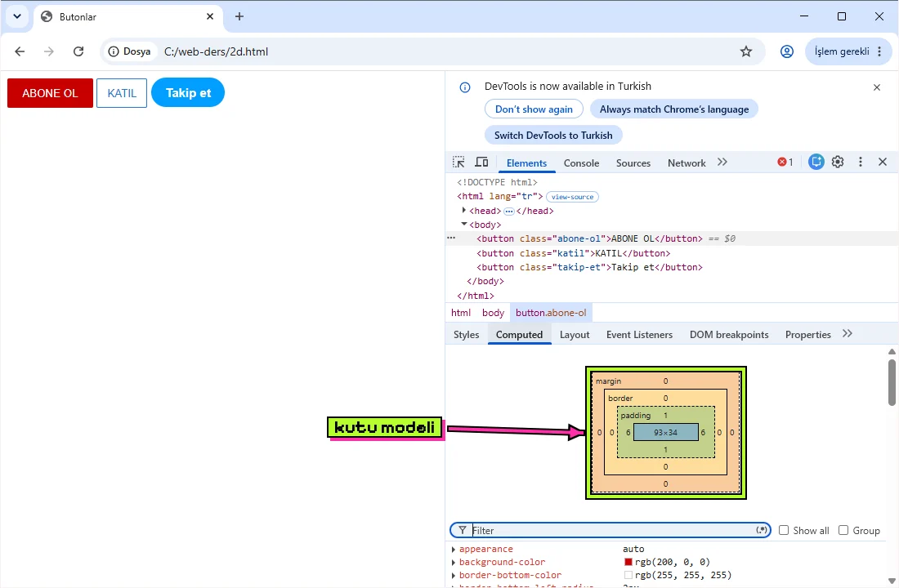Click the filter funnel icon
Viewport: 899px width, 588px height.
coord(462,530)
